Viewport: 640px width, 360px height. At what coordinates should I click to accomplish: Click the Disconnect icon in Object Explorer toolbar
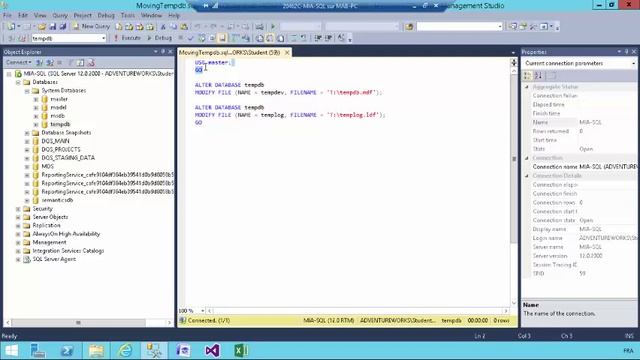point(50,62)
